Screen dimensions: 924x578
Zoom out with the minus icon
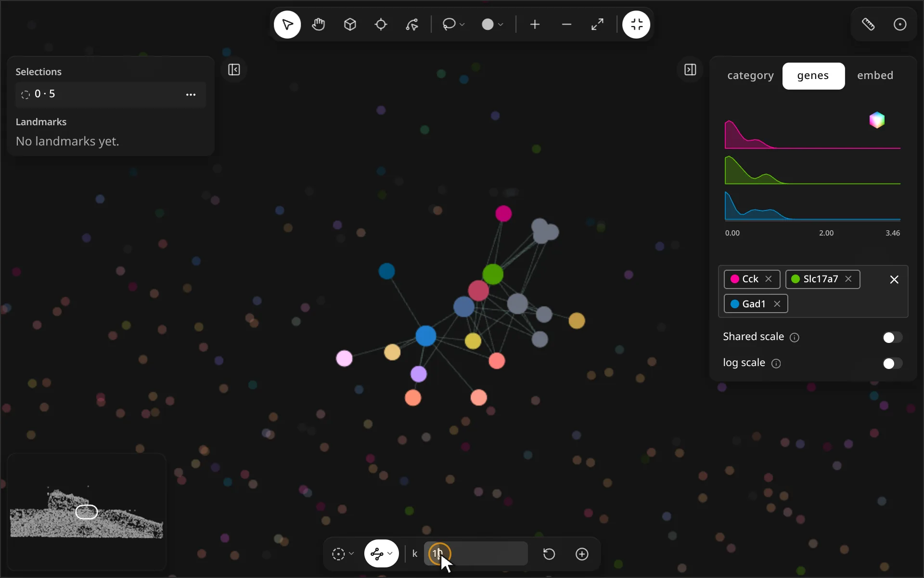coord(566,25)
